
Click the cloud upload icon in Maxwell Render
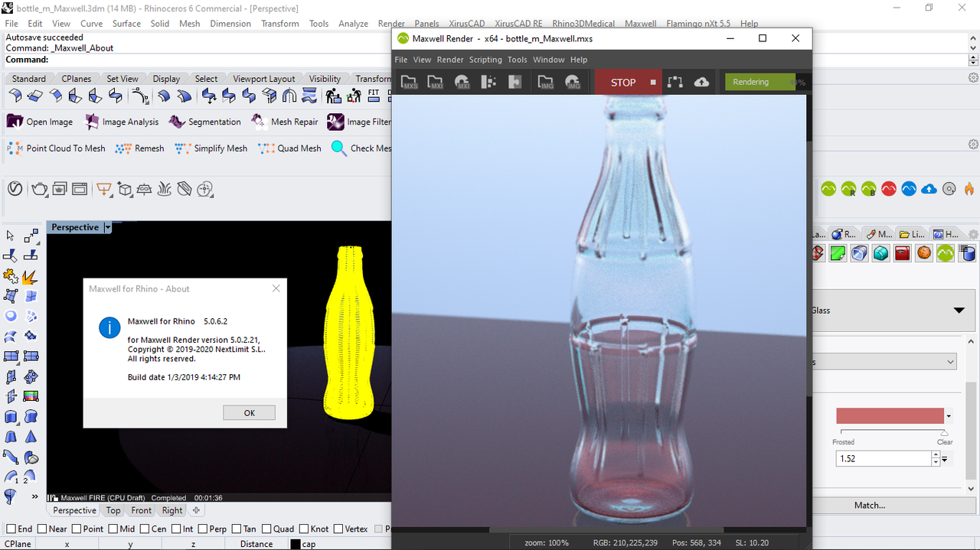701,83
